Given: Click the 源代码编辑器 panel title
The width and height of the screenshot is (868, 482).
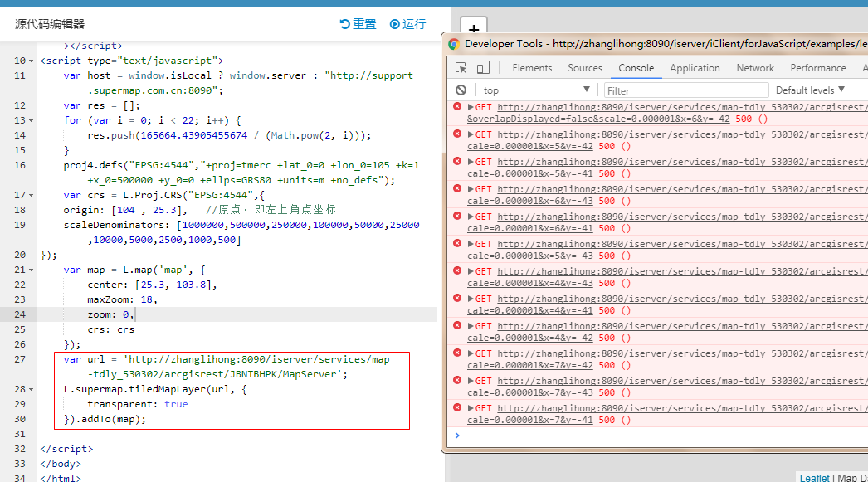Looking at the screenshot, I should pos(50,24).
